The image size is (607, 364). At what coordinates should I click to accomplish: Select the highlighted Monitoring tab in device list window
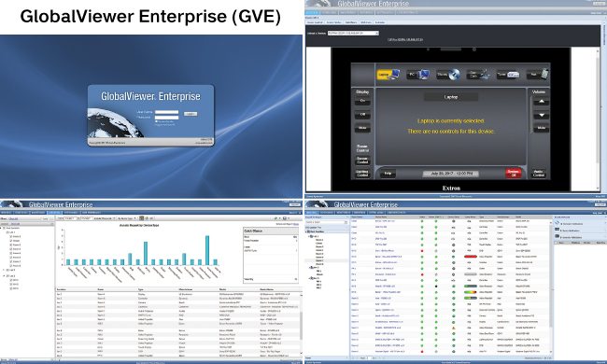click(x=312, y=213)
